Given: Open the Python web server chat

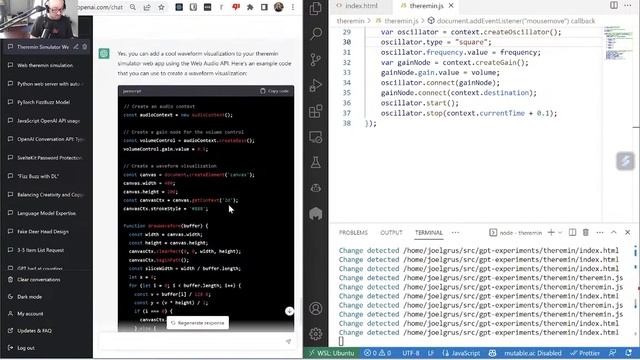Looking at the screenshot, I should [x=46, y=84].
